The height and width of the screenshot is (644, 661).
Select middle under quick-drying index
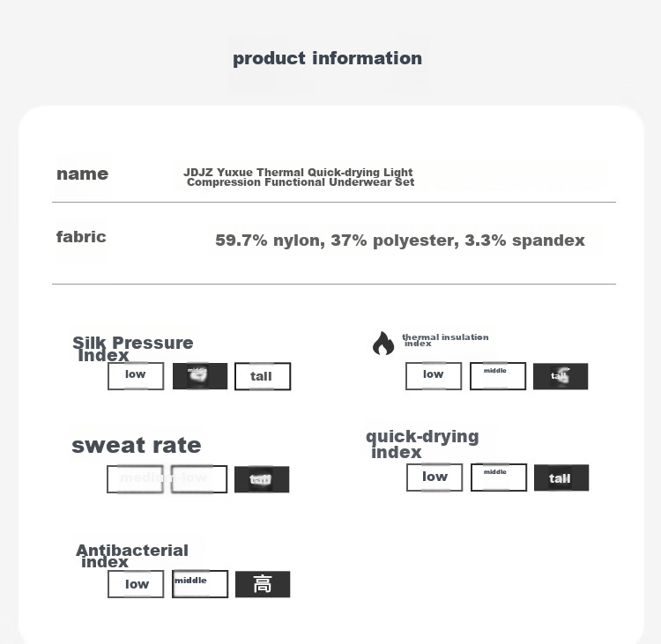(499, 477)
